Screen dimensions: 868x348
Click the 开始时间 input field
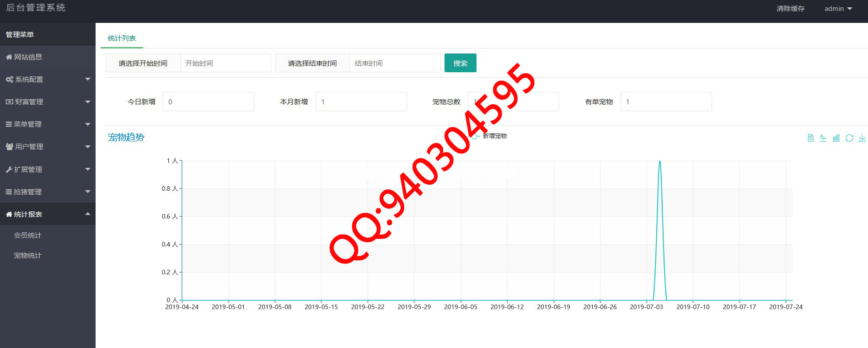pos(225,63)
